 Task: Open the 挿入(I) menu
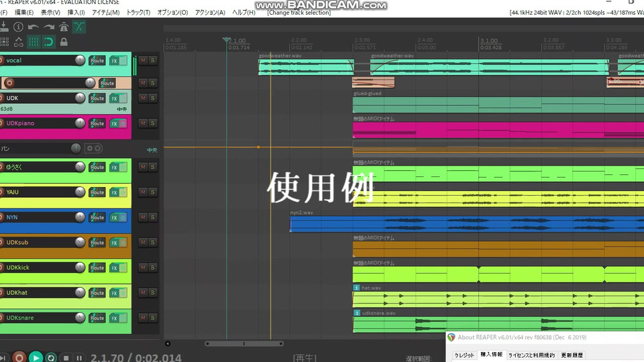coord(76,12)
